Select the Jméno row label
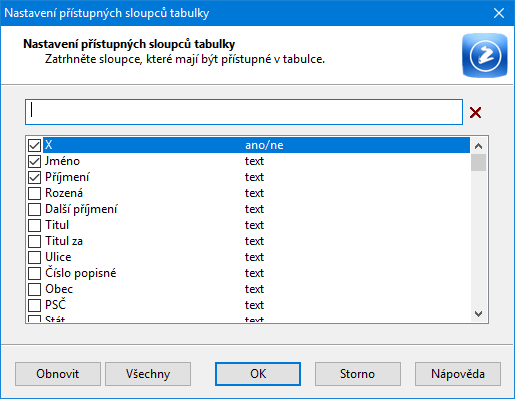The width and height of the screenshot is (515, 399). 62,161
